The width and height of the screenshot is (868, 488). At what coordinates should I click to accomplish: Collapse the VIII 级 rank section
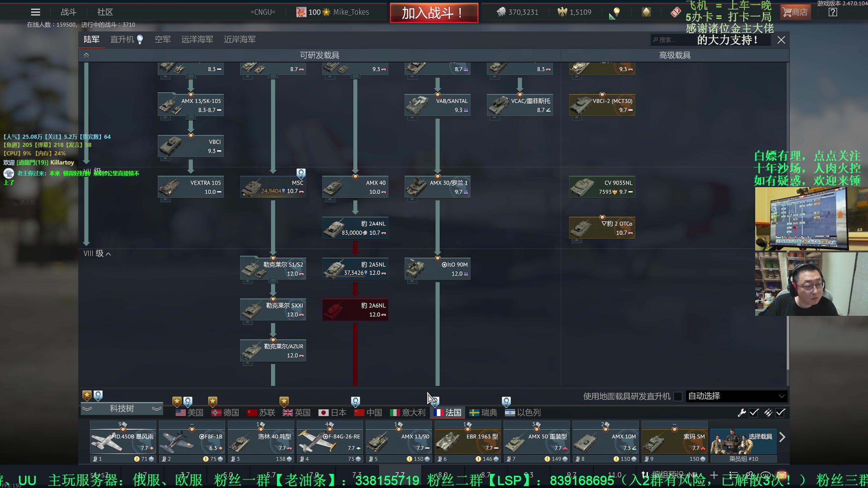coord(97,253)
